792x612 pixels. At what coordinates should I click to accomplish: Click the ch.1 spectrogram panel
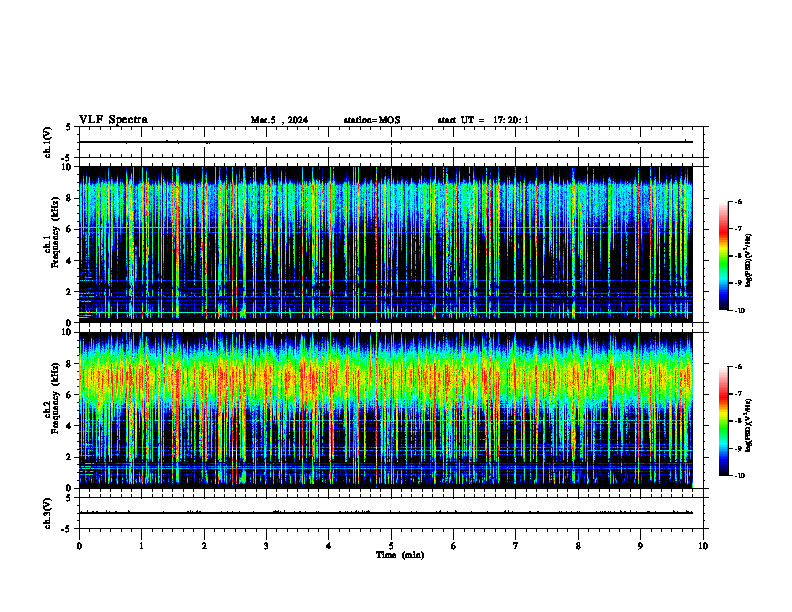(386, 244)
